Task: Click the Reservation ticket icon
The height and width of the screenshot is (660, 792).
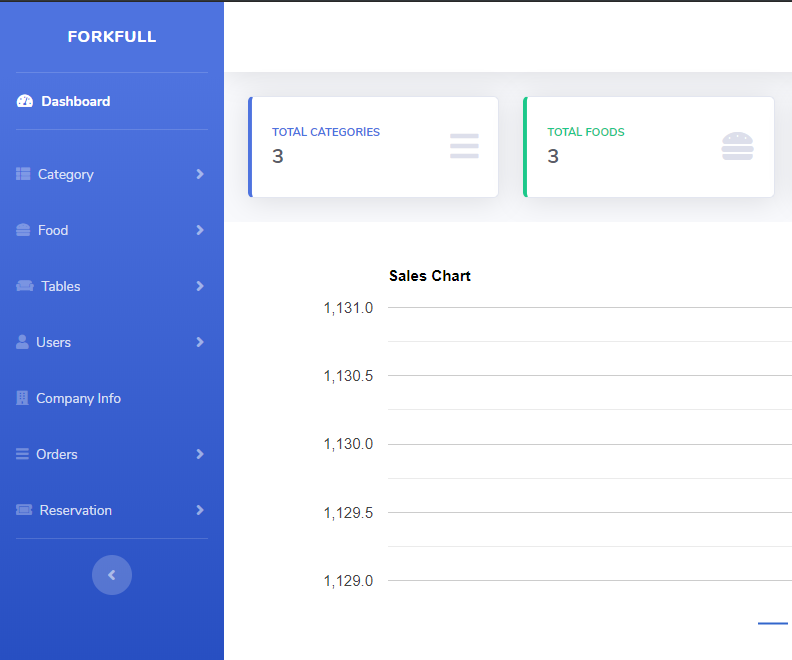Action: [24, 510]
